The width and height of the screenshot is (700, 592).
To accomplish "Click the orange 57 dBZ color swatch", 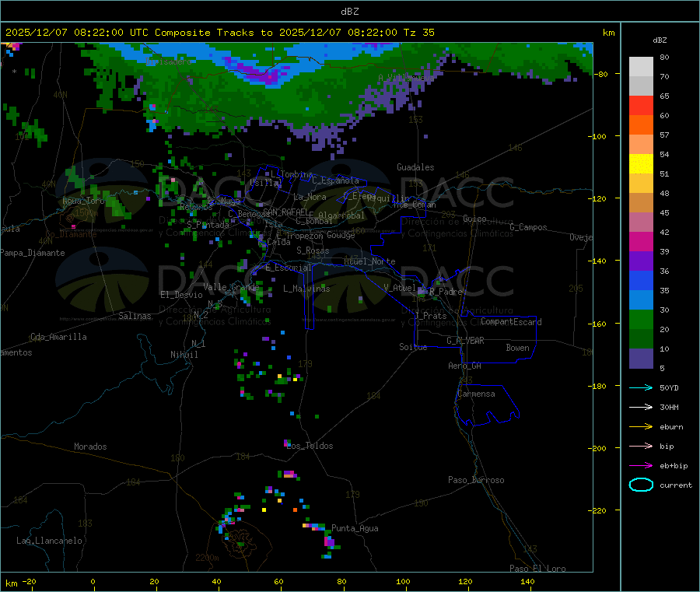I will click(x=641, y=125).
